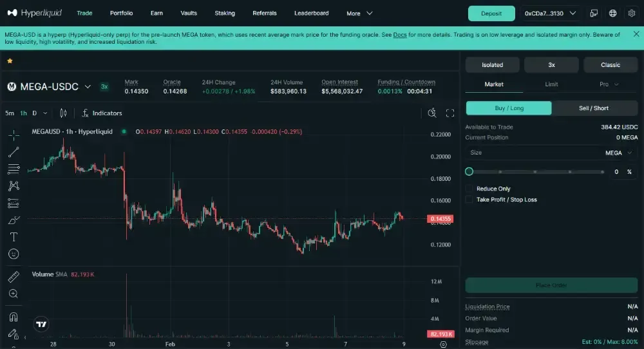644x349 pixels.
Task: Click the Place Order button
Action: [x=551, y=285]
